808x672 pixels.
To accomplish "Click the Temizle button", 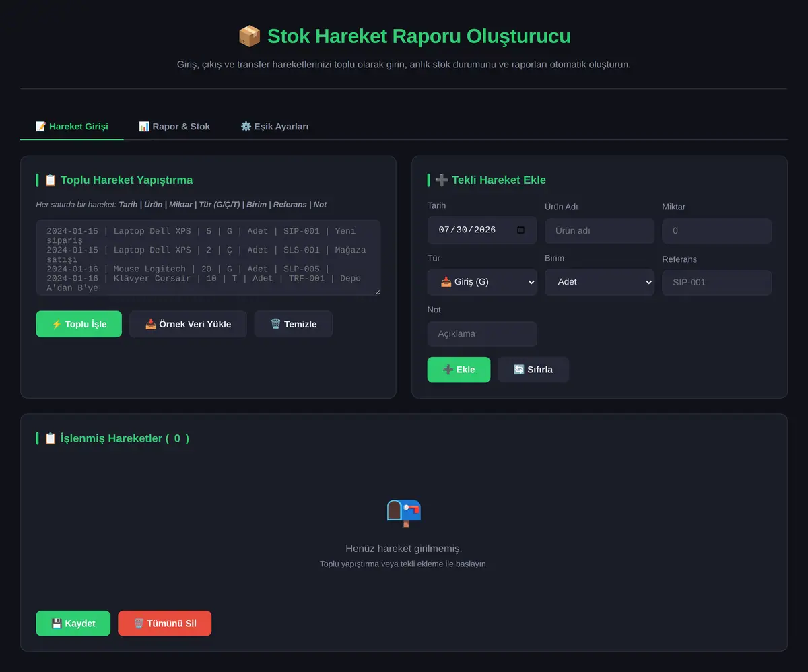I will coord(294,324).
